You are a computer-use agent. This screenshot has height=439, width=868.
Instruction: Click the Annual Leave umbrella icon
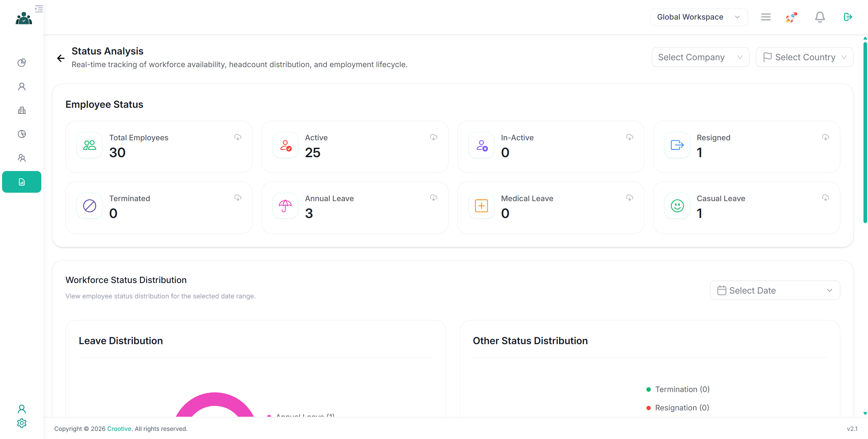(x=285, y=206)
